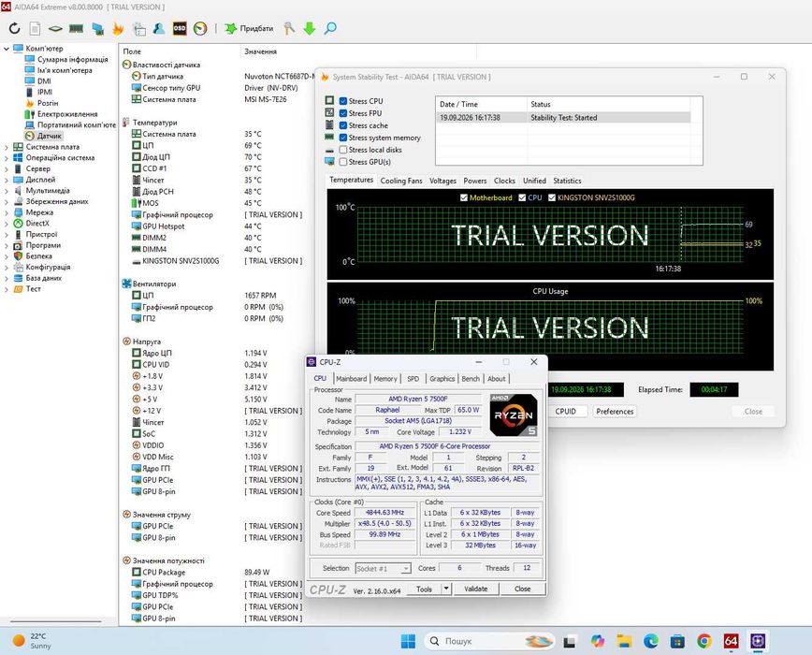Open Task View on the taskbar
Image resolution: width=812 pixels, height=655 pixels.
coord(570,641)
